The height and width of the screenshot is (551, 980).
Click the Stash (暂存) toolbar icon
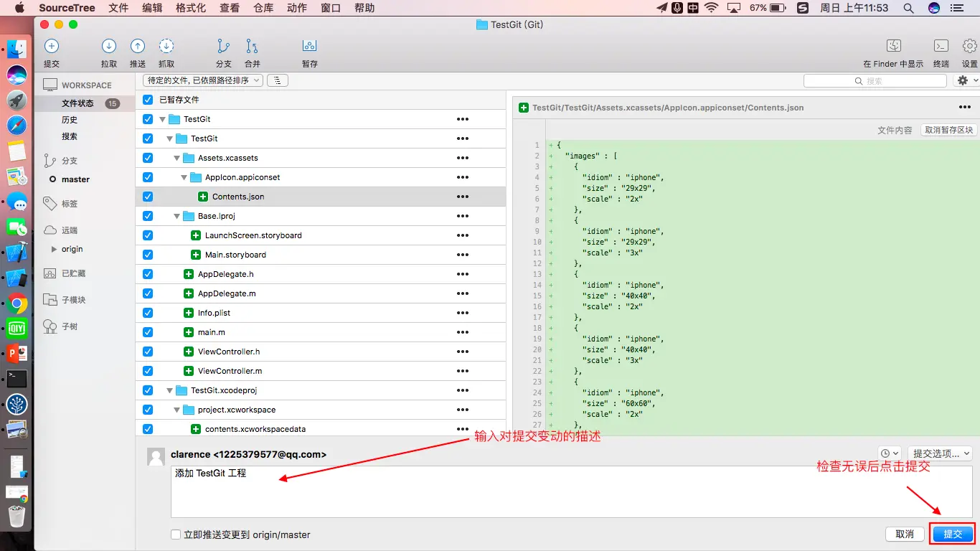coord(309,47)
